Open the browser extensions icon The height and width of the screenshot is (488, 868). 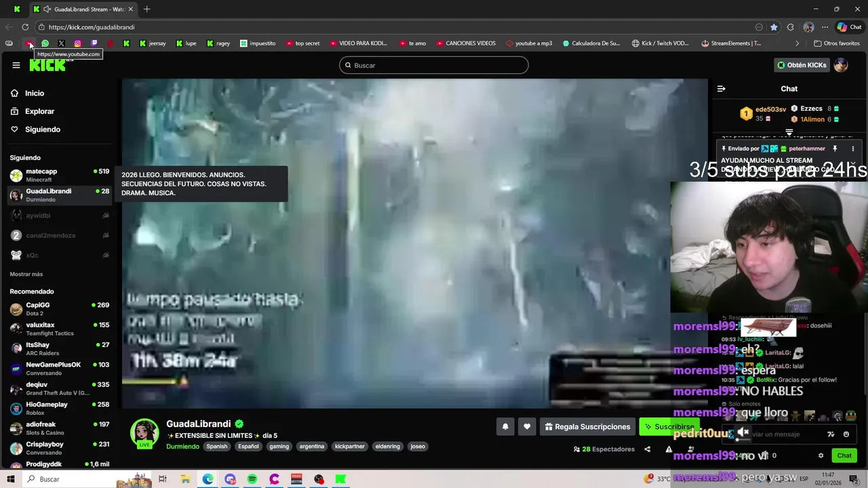pos(791,27)
